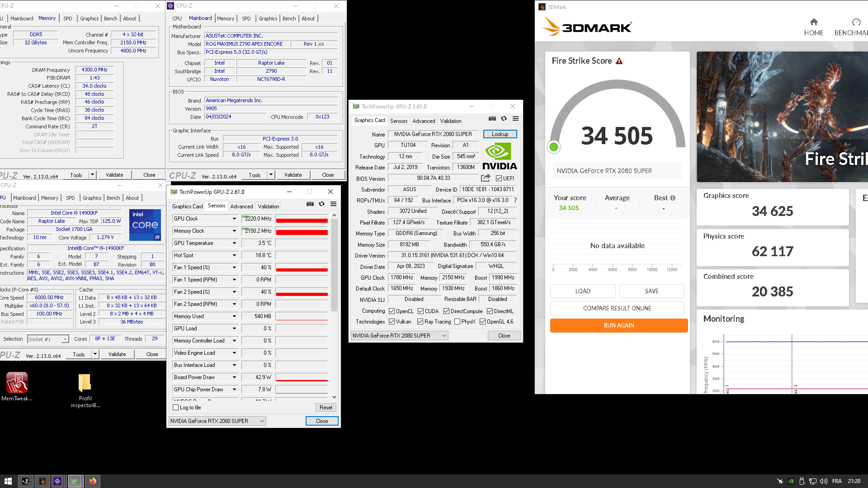Click the Fire Strike benchmark thumbnail image
The width and height of the screenshot is (868, 488).
coord(782,117)
